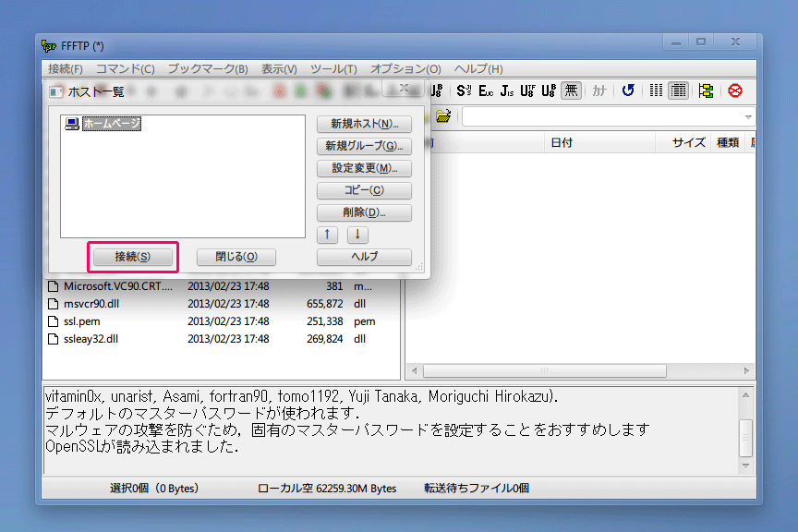Click the 接続(S) connect button
Screen dimensions: 798x532
point(132,257)
